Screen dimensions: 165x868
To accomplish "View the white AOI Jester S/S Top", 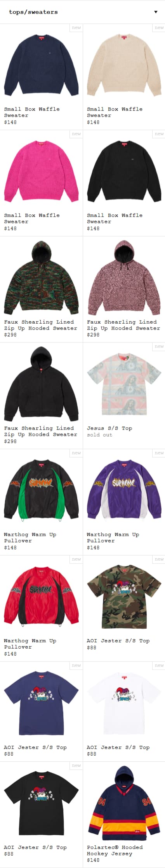I will (x=124, y=703).
